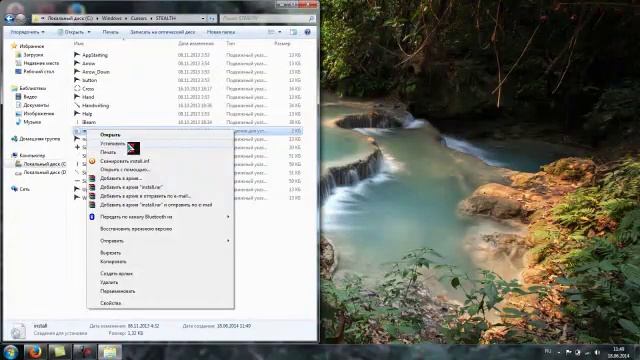
Task: Click the forward navigation arrow in Explorer
Action: [20, 18]
